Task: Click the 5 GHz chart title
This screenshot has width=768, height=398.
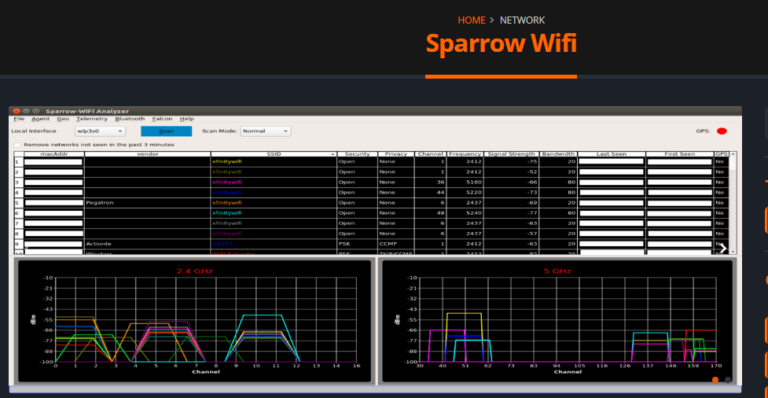Action: (x=557, y=271)
